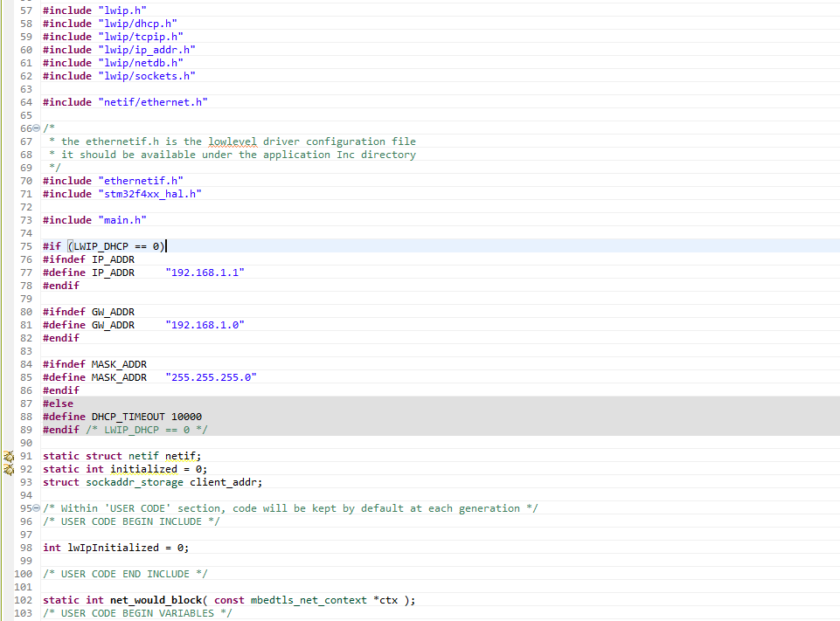This screenshot has width=840, height=621.
Task: Select the IP_ADDR value "192.168.1.1"
Action: click(205, 272)
